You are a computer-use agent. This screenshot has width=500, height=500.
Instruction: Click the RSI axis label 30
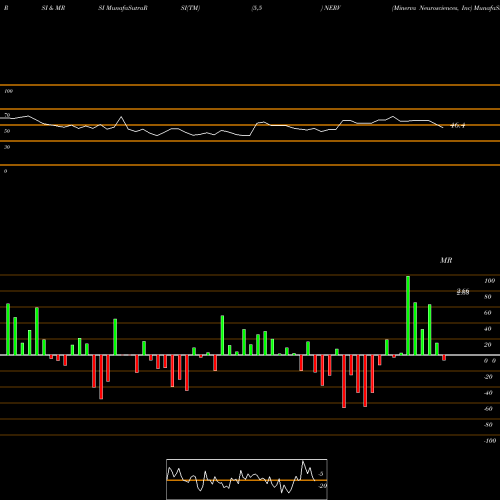[x=7, y=147]
